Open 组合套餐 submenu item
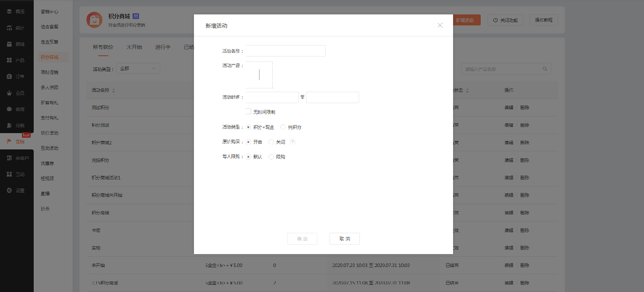Viewport: 644px width, 292px height. (50, 27)
